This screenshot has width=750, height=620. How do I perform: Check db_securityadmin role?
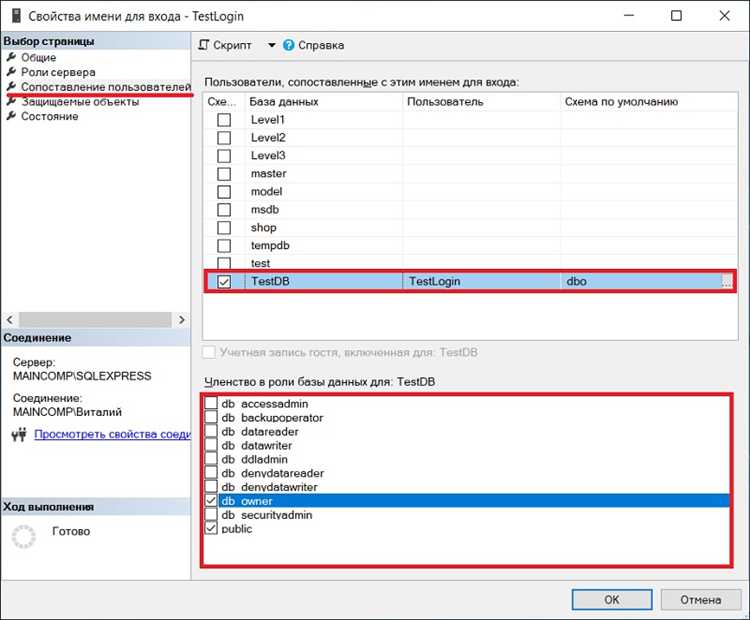pyautogui.click(x=211, y=515)
